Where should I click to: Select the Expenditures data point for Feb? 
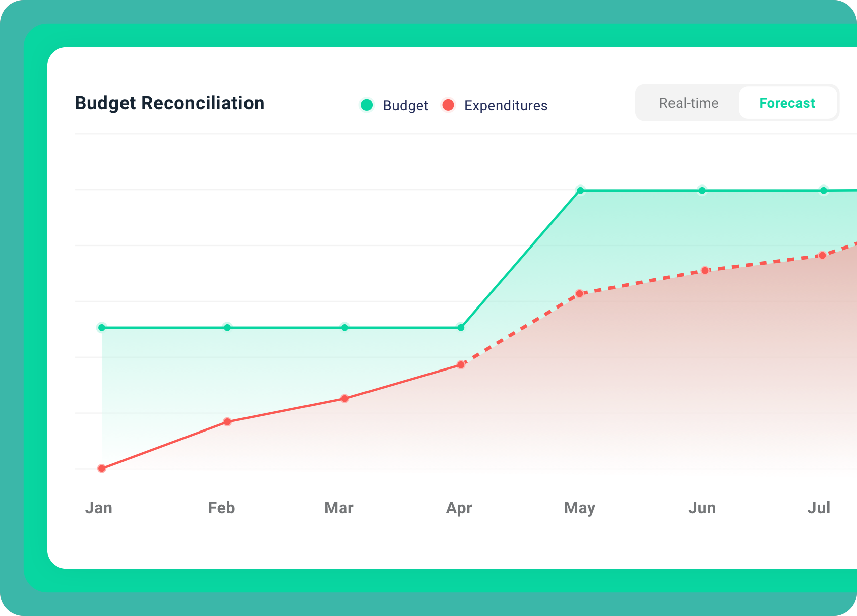[227, 422]
